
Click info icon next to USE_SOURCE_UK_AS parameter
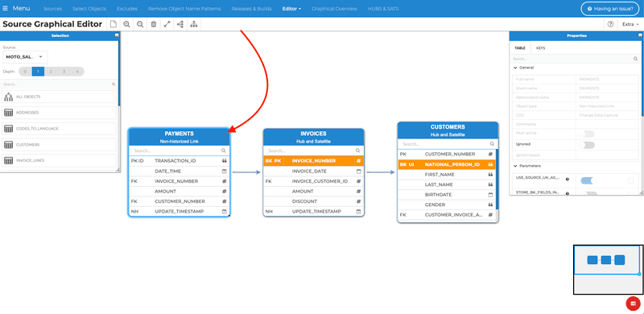click(x=568, y=180)
